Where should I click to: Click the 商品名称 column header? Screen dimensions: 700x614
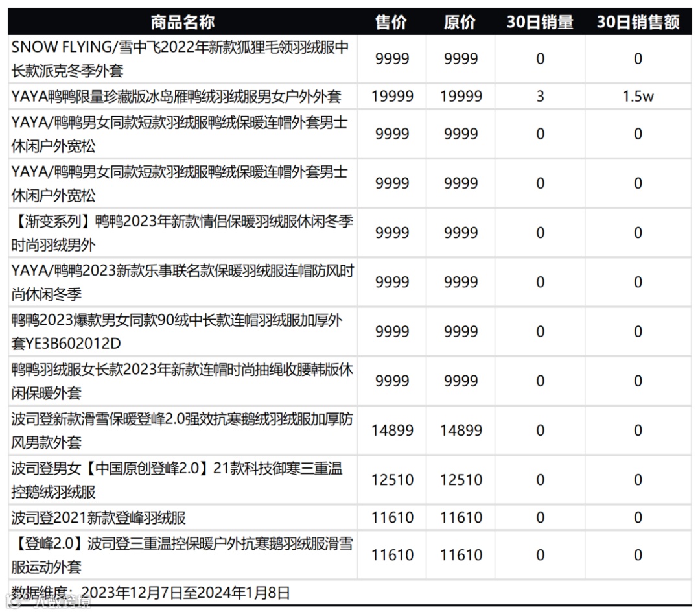pyautogui.click(x=183, y=22)
